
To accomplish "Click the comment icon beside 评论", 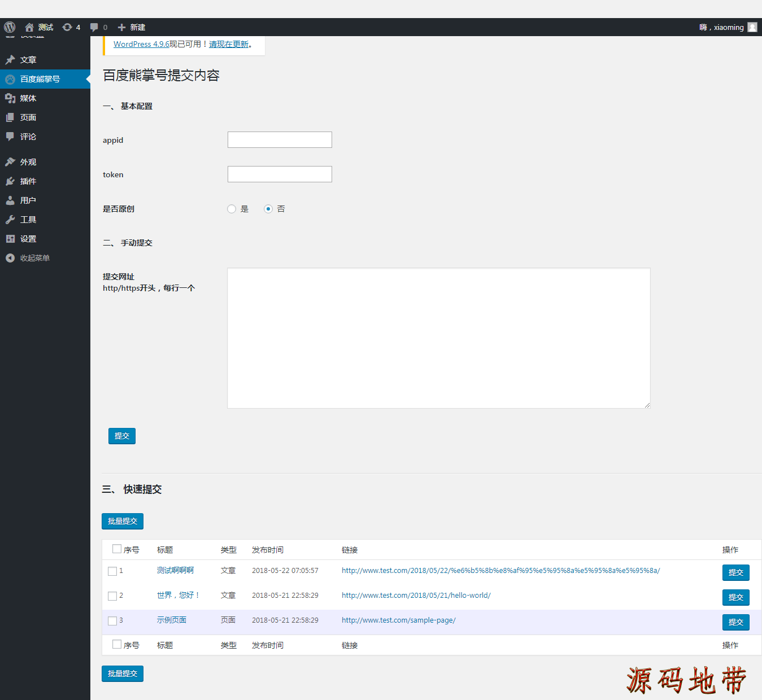I will point(10,137).
